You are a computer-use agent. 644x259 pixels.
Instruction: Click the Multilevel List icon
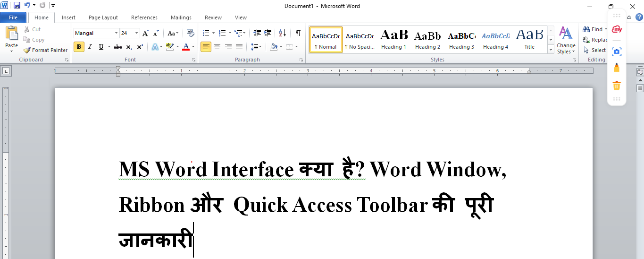click(239, 33)
